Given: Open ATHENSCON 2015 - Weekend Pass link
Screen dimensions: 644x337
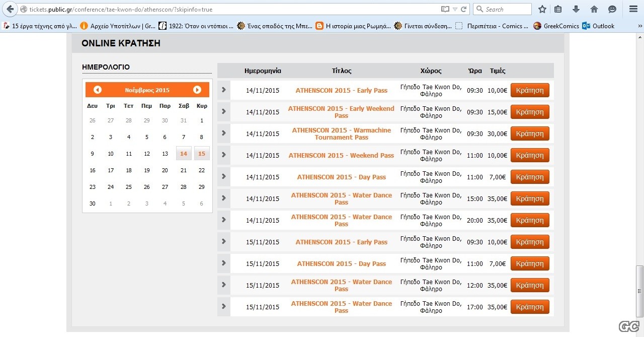Looking at the screenshot, I should click(341, 156).
